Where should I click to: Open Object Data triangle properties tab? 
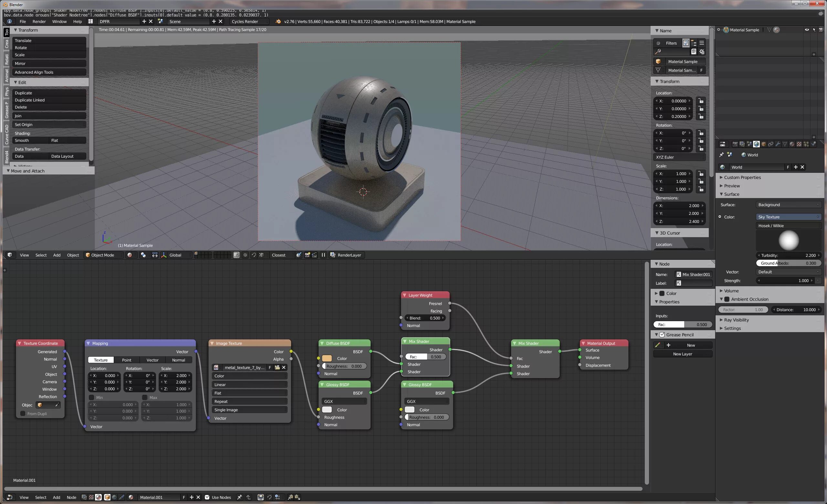click(785, 144)
